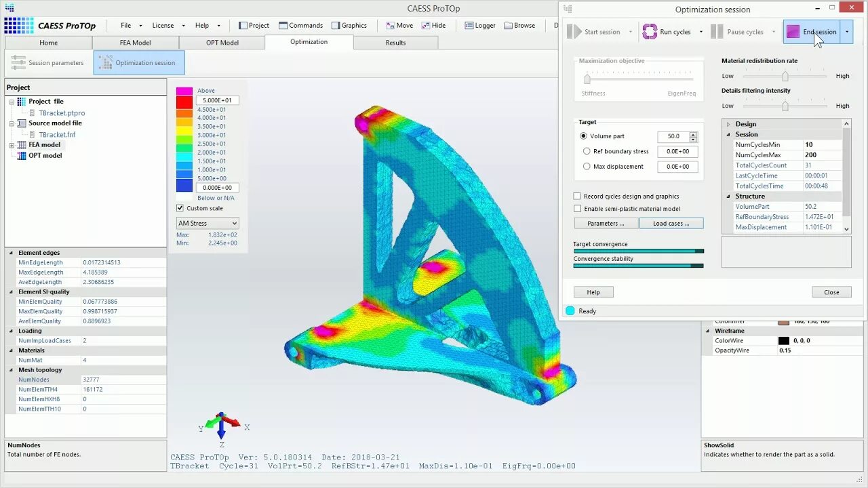
Task: Collapse the Mesh topology group
Action: point(11,370)
